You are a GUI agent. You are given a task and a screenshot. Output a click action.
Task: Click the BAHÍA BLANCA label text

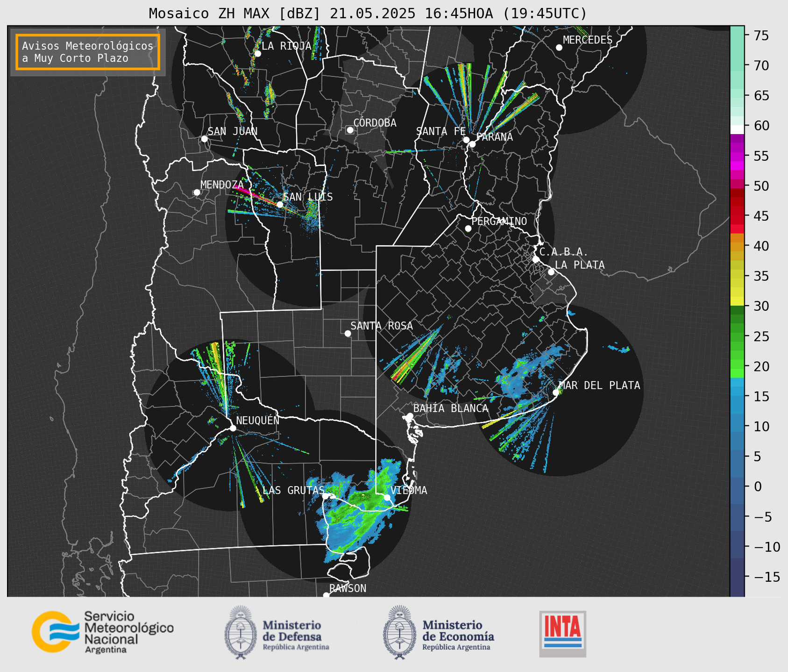coord(451,408)
